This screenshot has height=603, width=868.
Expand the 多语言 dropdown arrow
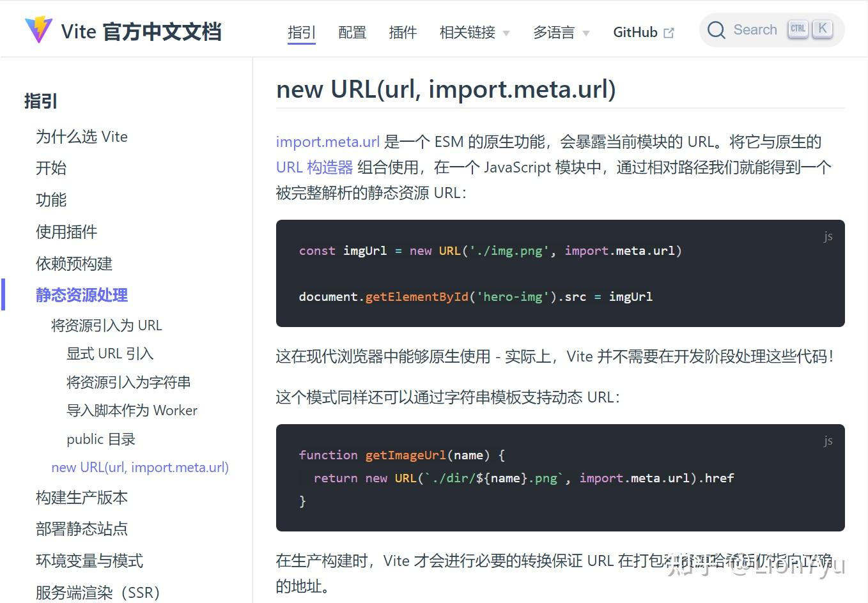585,33
